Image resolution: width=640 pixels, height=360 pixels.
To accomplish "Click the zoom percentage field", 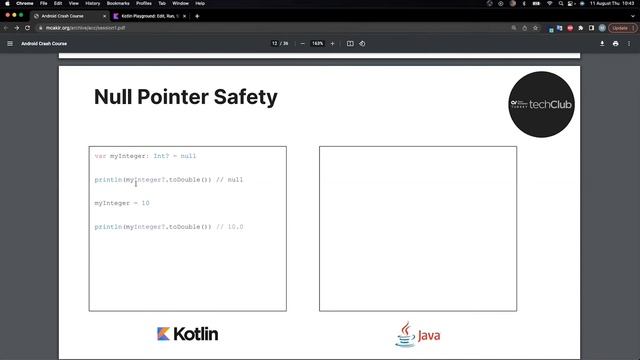I will (318, 44).
